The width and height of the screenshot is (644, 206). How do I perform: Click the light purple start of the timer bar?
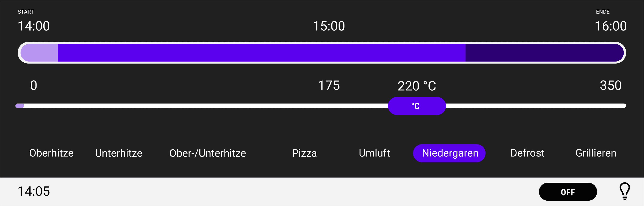(39, 53)
